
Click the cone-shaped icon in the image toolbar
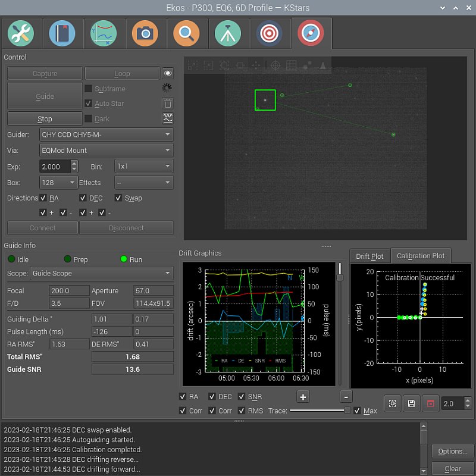(322, 65)
